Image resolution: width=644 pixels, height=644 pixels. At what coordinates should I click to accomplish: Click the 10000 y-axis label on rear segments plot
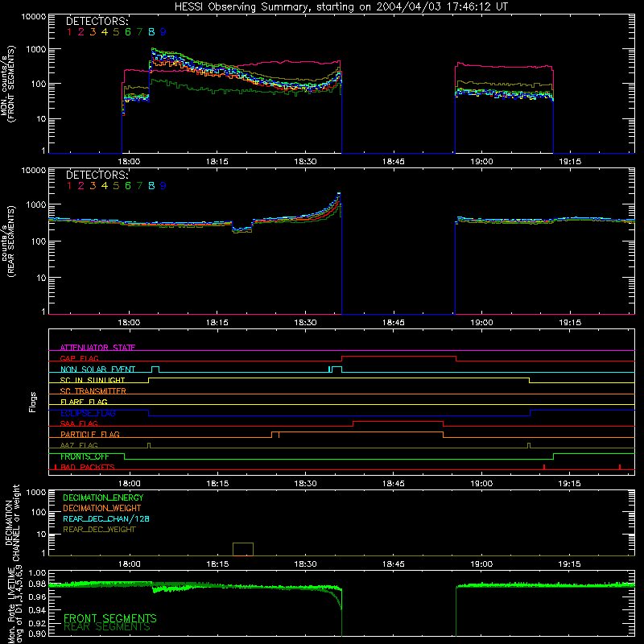click(34, 171)
